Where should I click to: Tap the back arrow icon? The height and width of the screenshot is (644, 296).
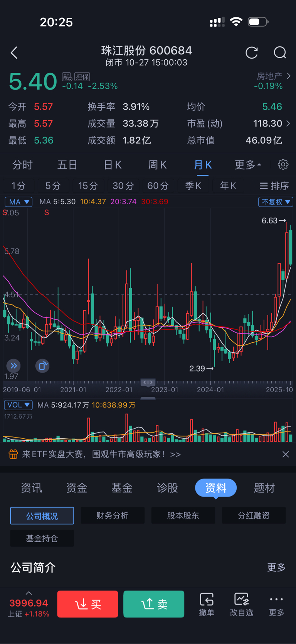(14, 53)
